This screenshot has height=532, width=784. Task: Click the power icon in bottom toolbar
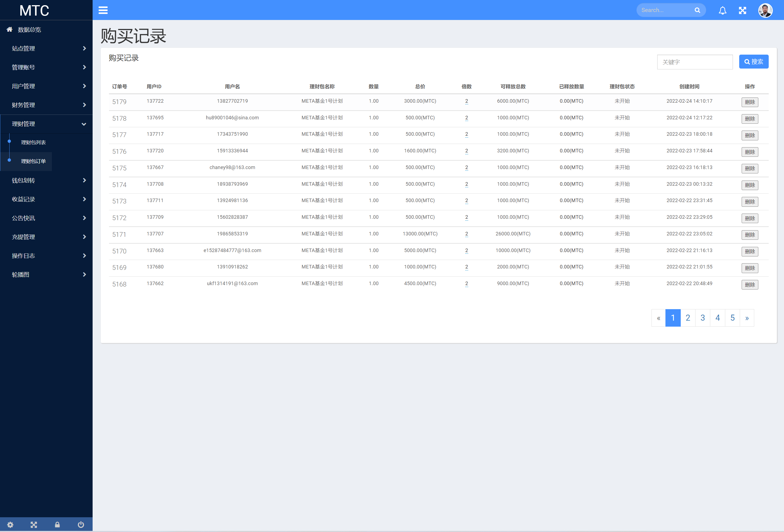point(80,524)
